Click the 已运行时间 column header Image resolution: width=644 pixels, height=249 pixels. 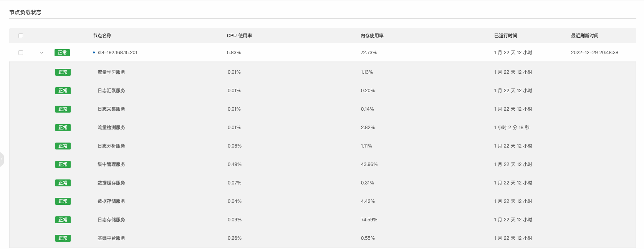pos(505,36)
